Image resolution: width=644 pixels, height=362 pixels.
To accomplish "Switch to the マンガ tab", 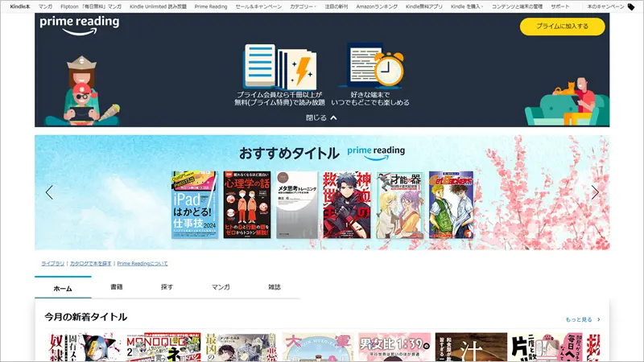I will (220, 287).
